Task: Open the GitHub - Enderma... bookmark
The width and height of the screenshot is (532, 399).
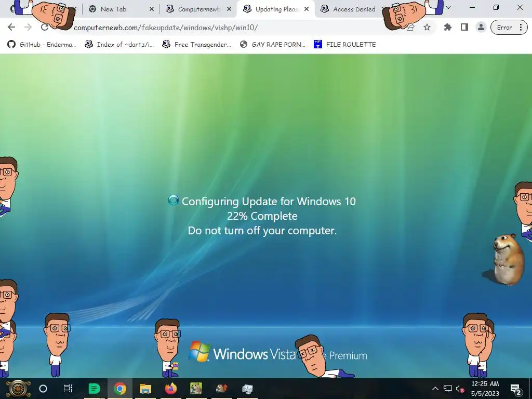Action: (42, 45)
